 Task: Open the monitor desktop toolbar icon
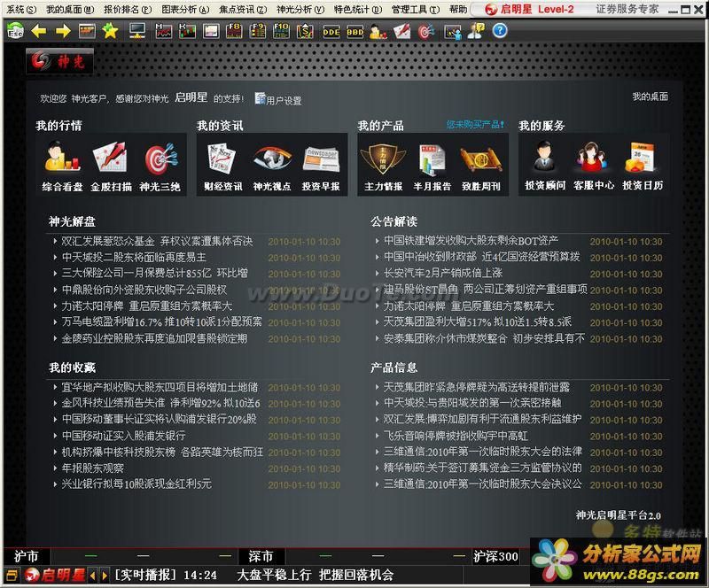(x=137, y=31)
